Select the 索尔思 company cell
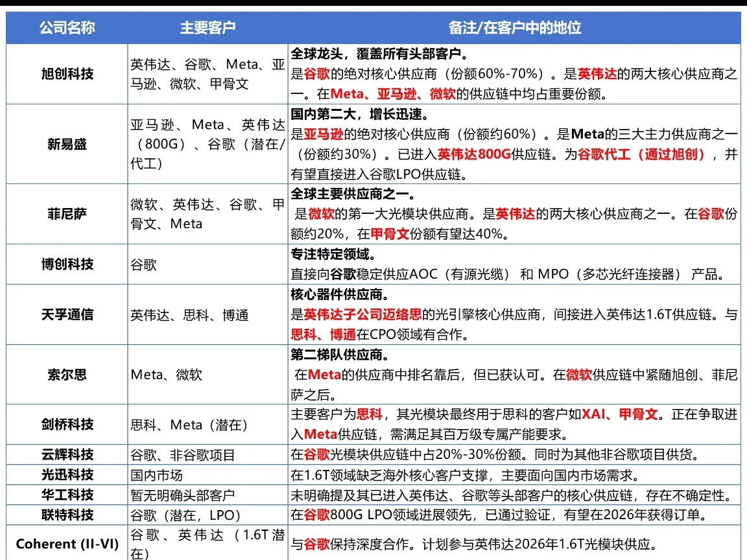Viewport: 747px width, 560px height. (x=67, y=375)
